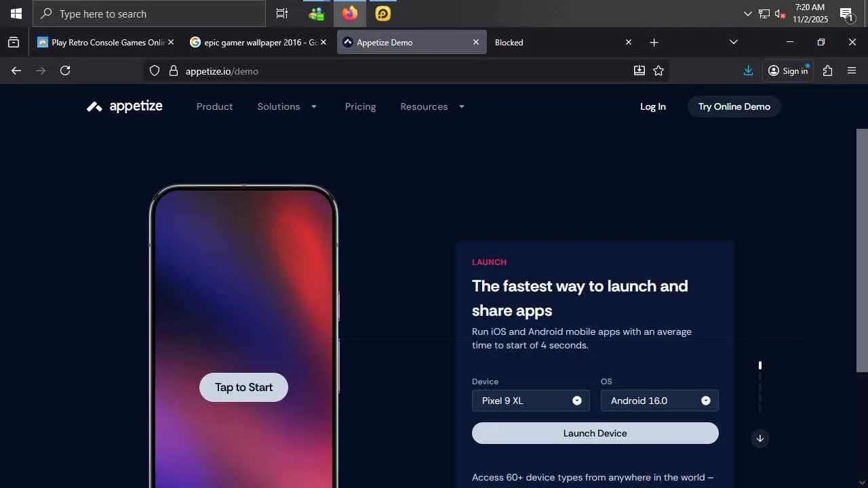Click the Windows taskbar search box
This screenshot has width=868, height=488.
coord(149,14)
